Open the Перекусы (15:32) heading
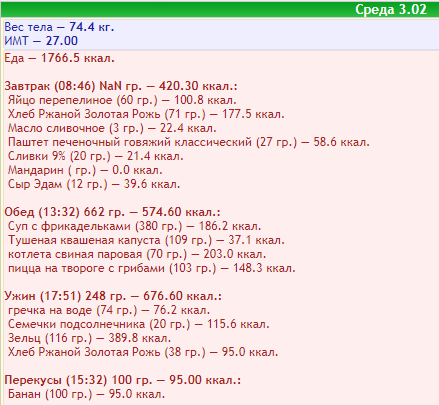 point(122,380)
